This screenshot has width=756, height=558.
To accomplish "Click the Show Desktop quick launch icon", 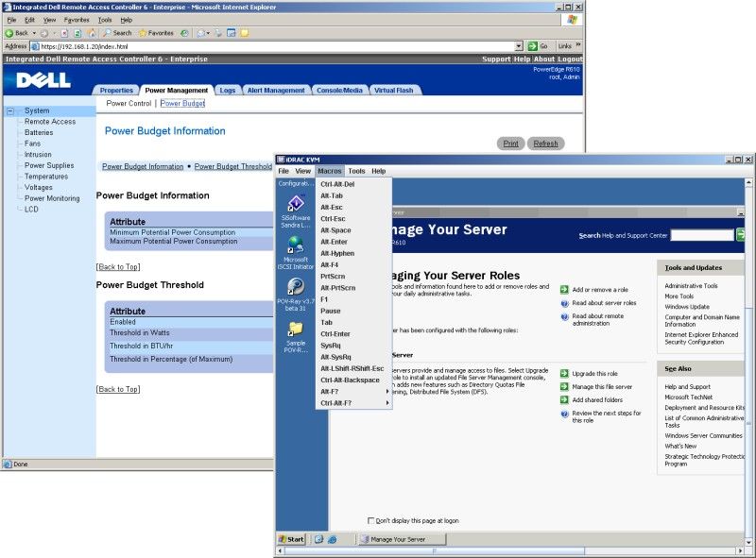I will pyautogui.click(x=318, y=539).
